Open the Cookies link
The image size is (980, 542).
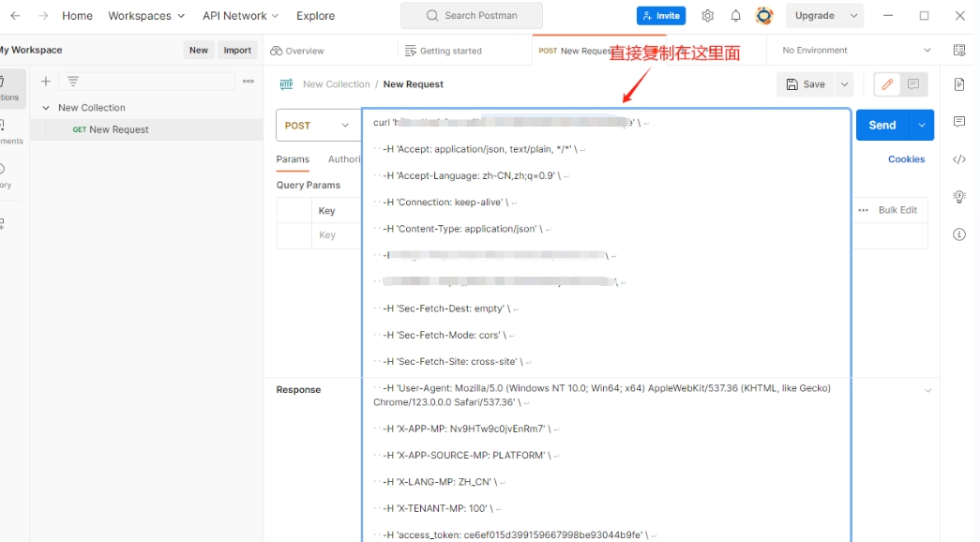pos(906,159)
